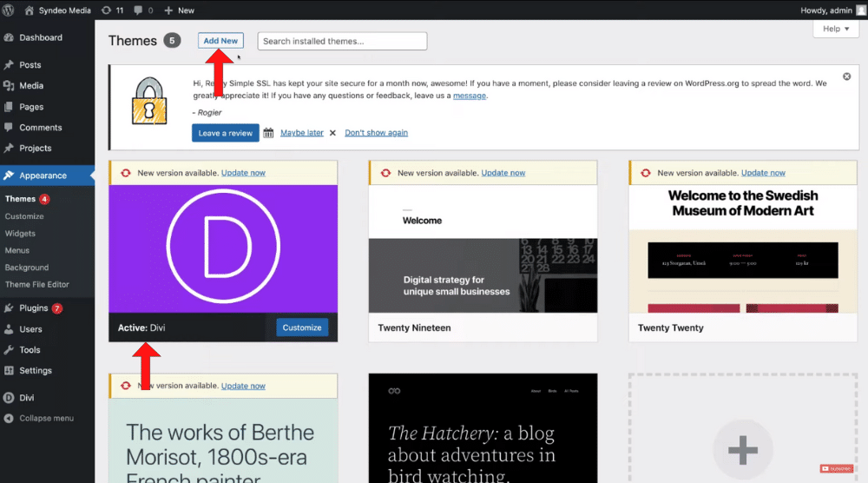Update Twenty Twenty theme now

pyautogui.click(x=763, y=173)
